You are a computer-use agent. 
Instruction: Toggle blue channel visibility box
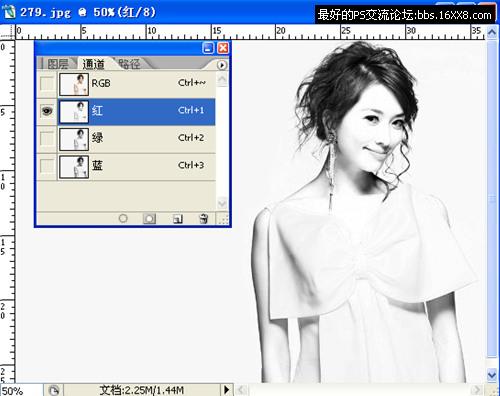pyautogui.click(x=47, y=165)
